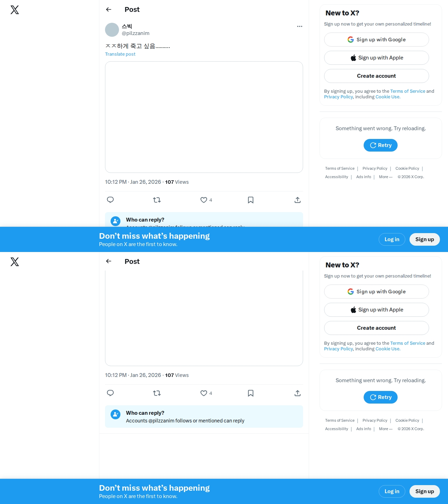The image size is (448, 504).
Task: Open the 스빅 profile avatar
Action: [x=112, y=30]
